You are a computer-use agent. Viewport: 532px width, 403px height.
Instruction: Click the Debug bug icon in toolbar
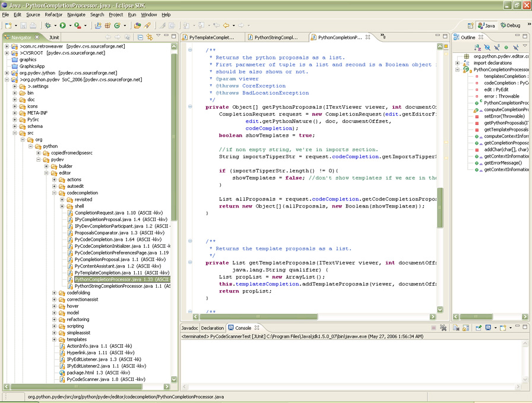pos(47,26)
